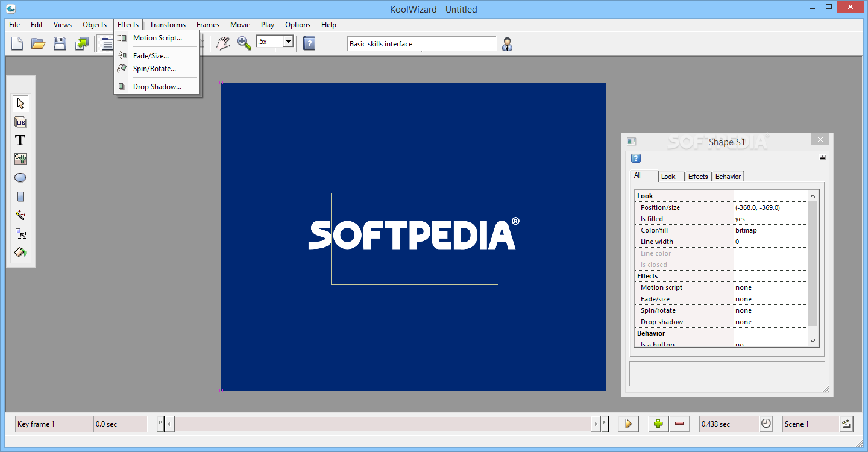Viewport: 868px width, 452px height.
Task: Play the movie from the timeline
Action: click(628, 424)
